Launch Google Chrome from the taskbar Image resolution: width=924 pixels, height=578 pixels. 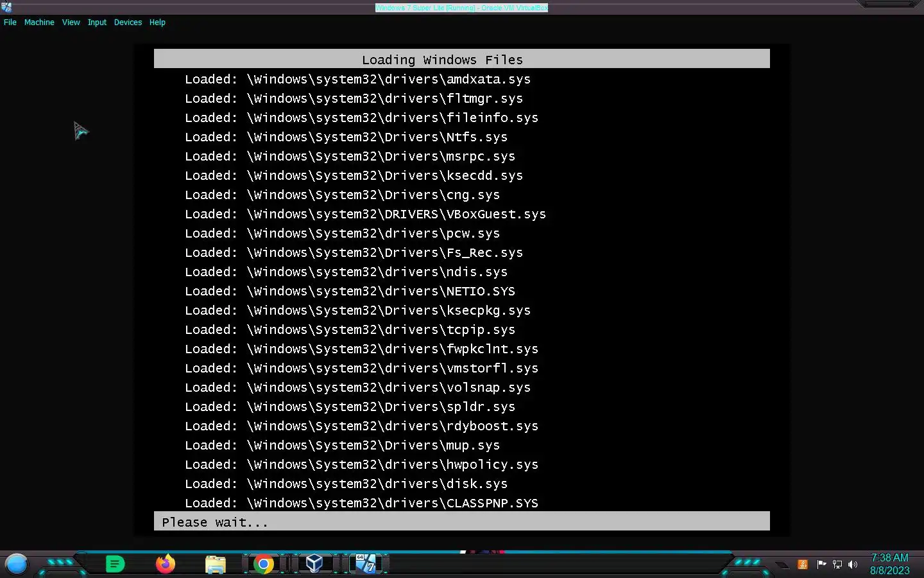(x=263, y=565)
